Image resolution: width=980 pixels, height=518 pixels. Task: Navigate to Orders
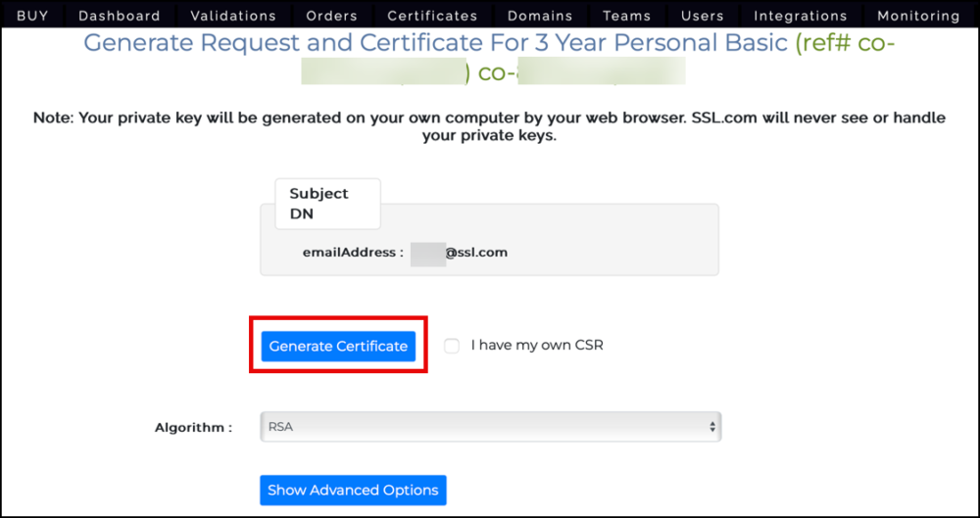click(331, 16)
